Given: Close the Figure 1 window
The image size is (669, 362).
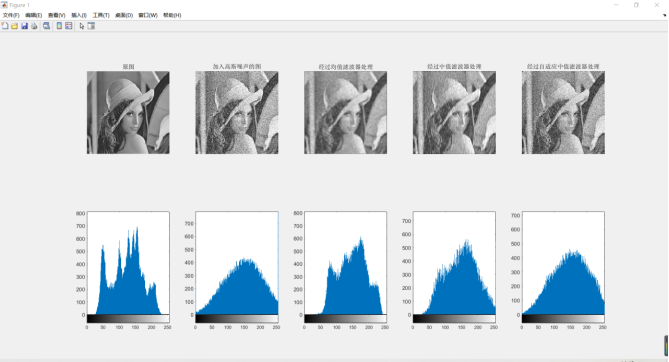Looking at the screenshot, I should (657, 5).
